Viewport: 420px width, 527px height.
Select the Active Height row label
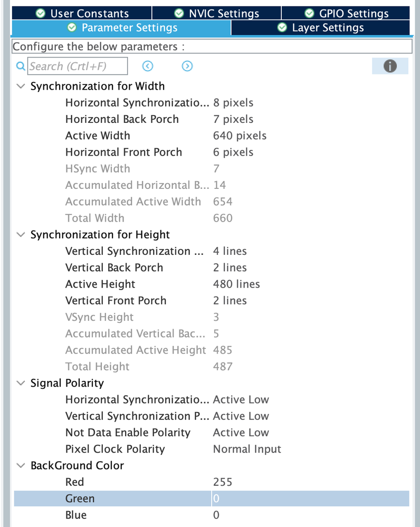coord(100,284)
